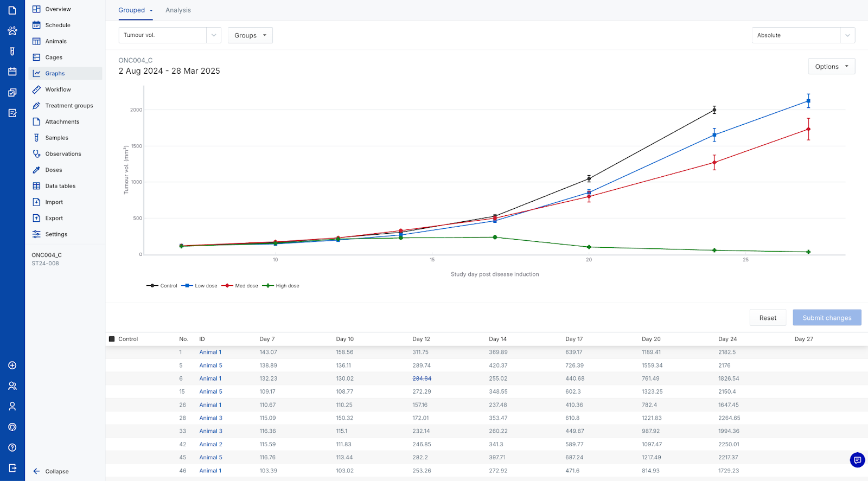868x481 pixels.
Task: Open the Workflow ruler icon
Action: [36, 89]
